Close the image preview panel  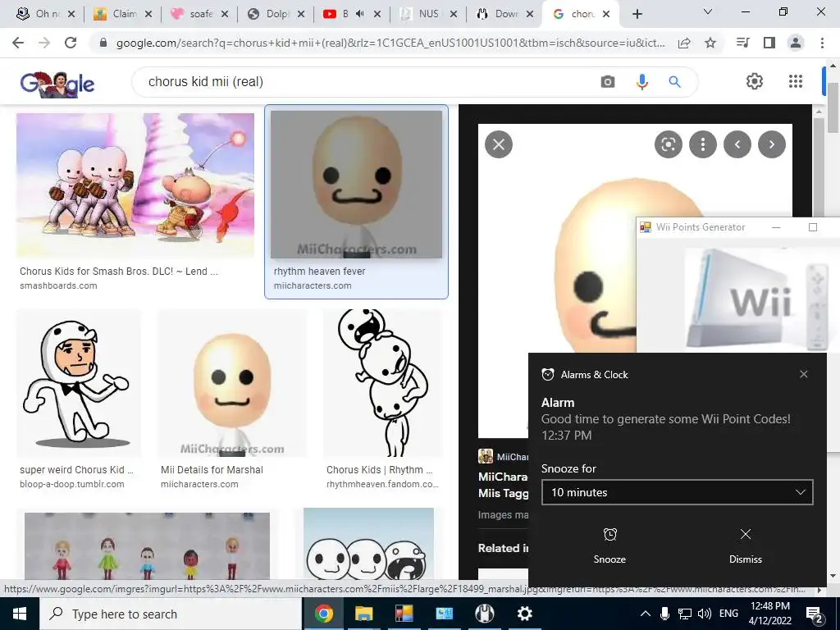click(x=499, y=144)
